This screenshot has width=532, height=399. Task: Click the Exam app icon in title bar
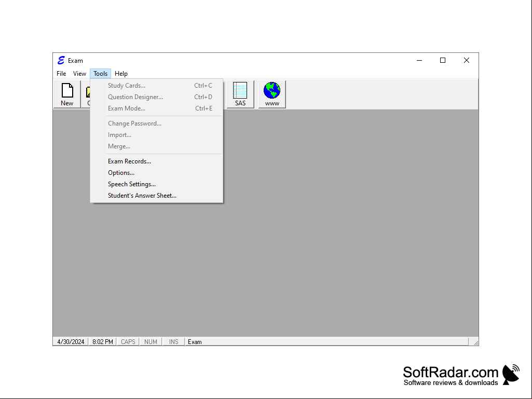(x=61, y=60)
